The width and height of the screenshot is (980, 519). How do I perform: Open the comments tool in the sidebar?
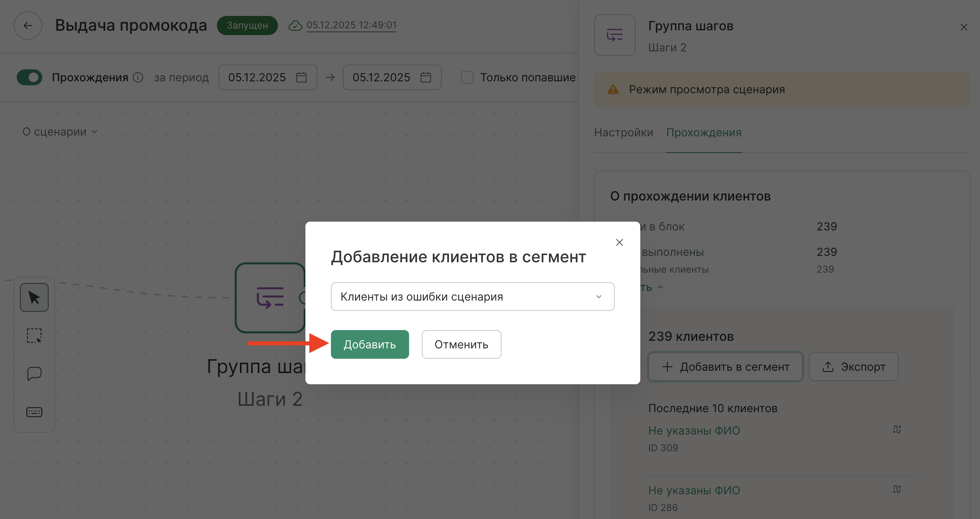(34, 374)
